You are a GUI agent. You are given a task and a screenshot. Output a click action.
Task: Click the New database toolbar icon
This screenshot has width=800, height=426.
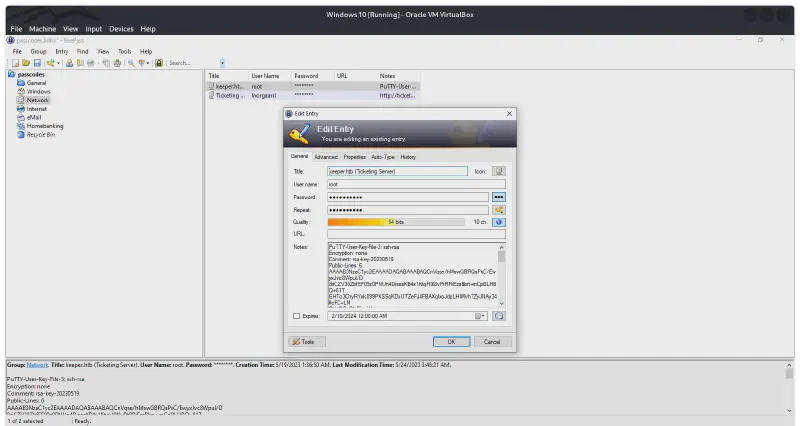pos(13,63)
